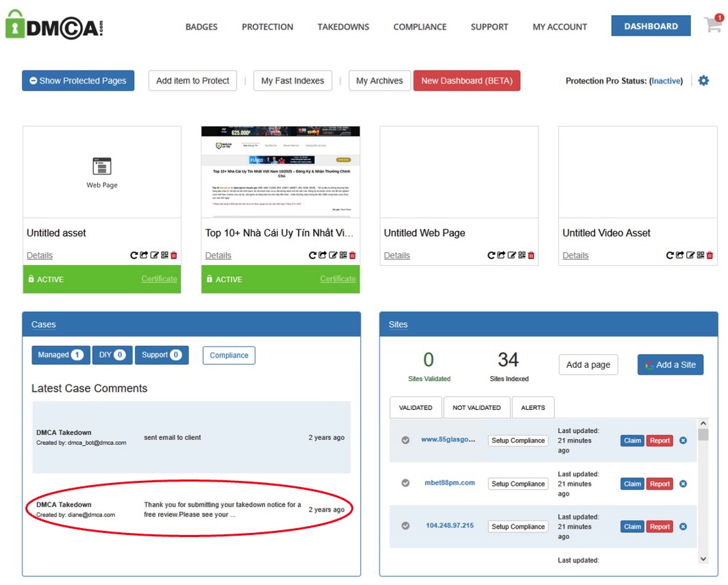The height and width of the screenshot is (585, 728).
Task: Remove the 104.248.97.215 site with x icon
Action: click(683, 527)
